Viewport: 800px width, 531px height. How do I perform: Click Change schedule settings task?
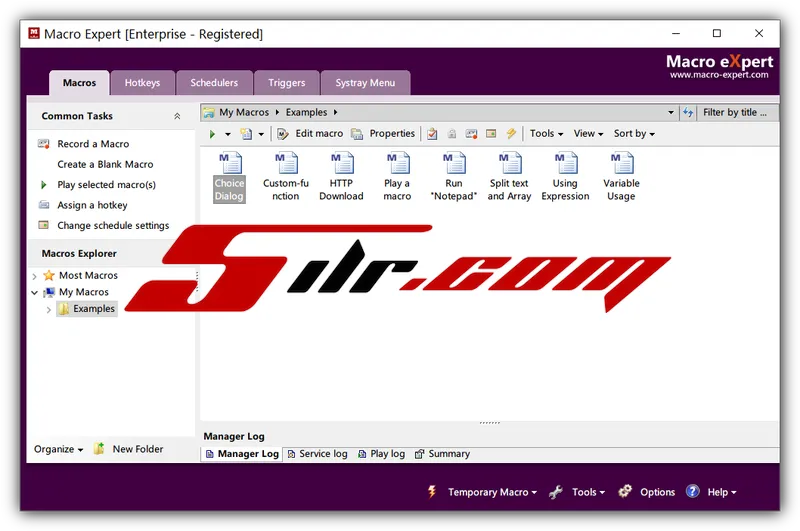coord(113,225)
